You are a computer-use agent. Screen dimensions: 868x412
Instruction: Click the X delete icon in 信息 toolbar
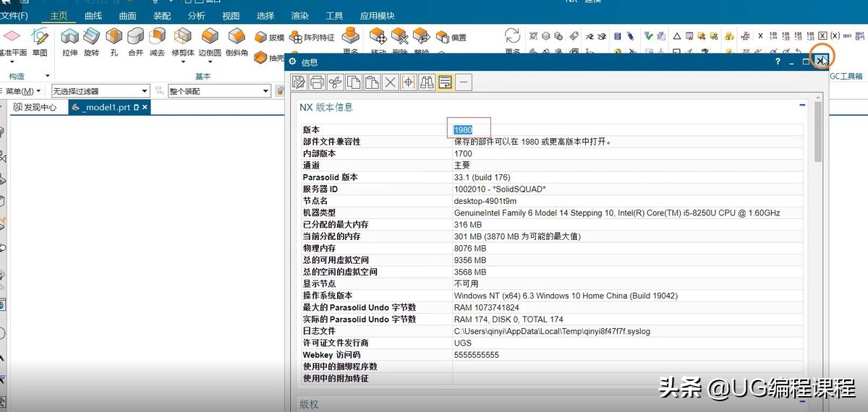pos(391,82)
